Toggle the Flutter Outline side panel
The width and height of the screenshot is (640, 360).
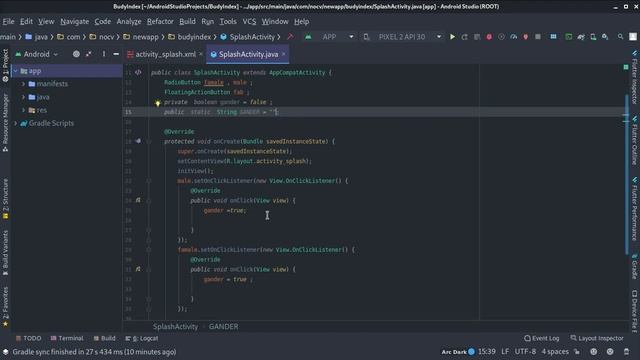pyautogui.click(x=634, y=140)
